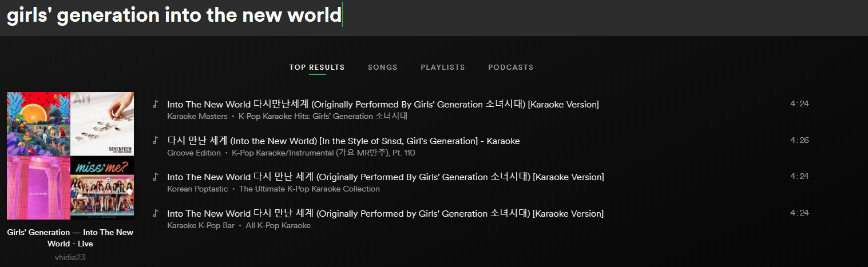This screenshot has width=868, height=267.
Task: Click the music note icon beside the Karaoke Masters track
Action: tap(154, 104)
